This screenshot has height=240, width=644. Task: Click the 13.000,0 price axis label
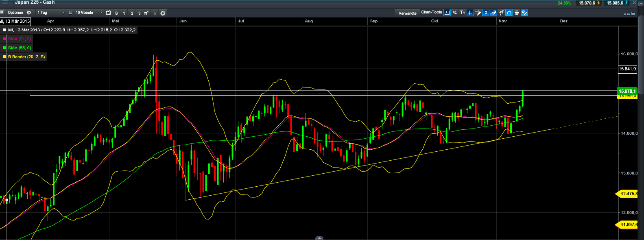point(629,173)
